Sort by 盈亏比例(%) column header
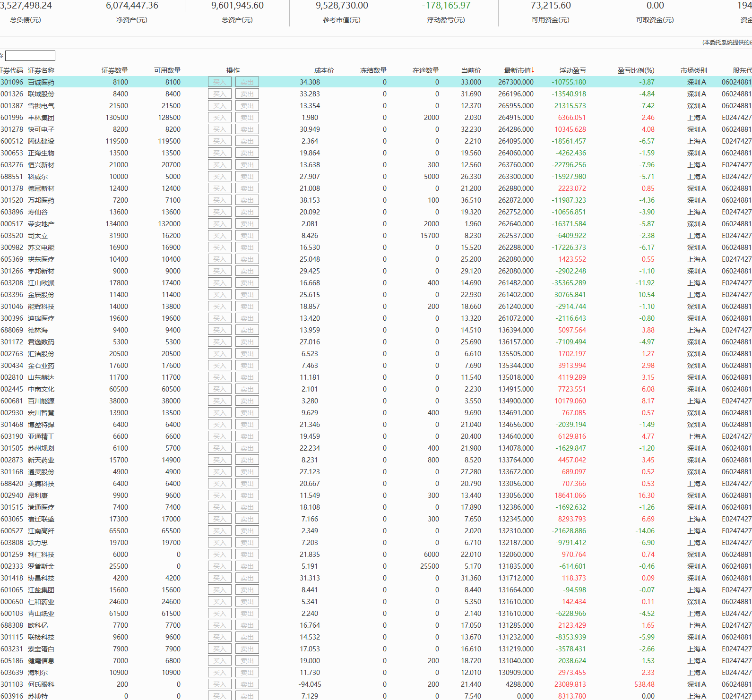 (636, 70)
